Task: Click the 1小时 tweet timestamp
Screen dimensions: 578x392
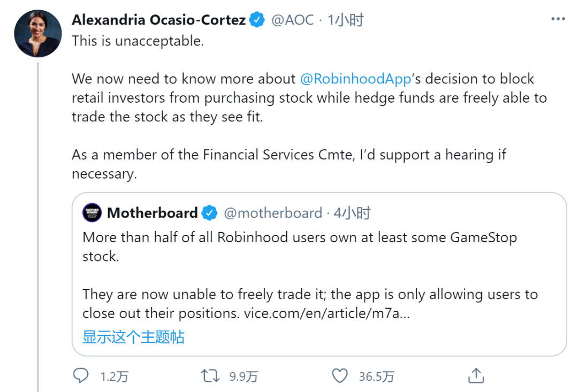Action: tap(346, 20)
